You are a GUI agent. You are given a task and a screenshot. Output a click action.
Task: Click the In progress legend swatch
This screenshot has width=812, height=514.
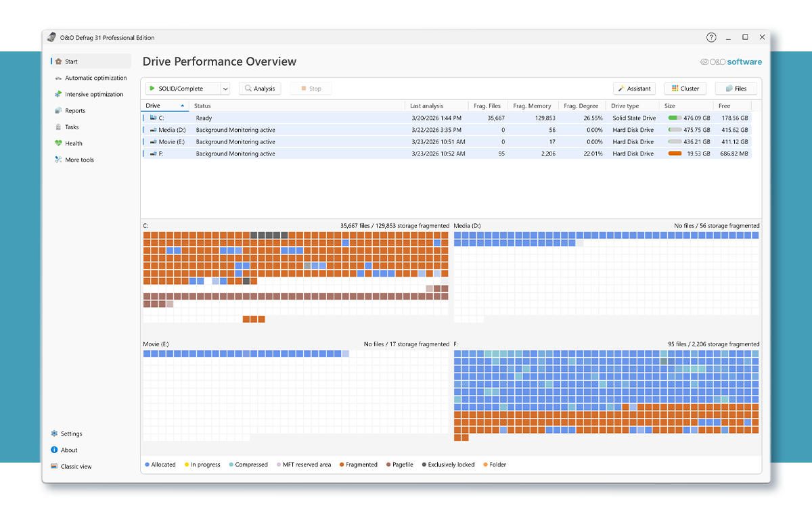[x=187, y=465]
